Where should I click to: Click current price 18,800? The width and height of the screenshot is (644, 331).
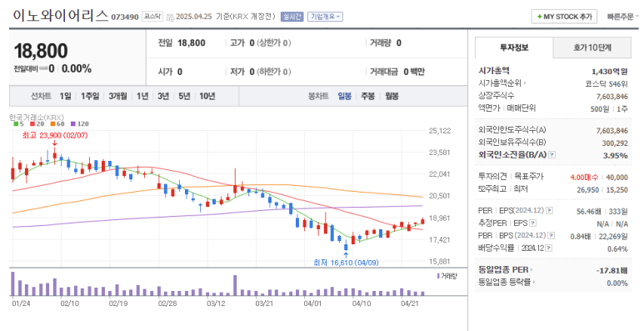41,51
